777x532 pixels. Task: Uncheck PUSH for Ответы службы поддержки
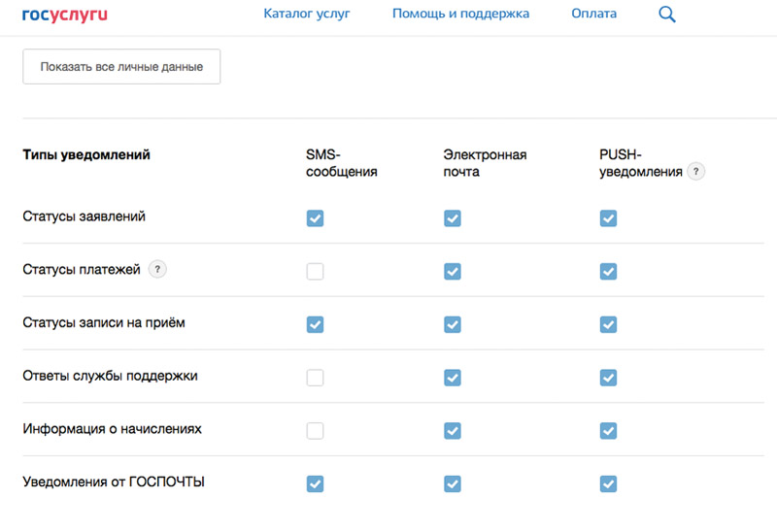(609, 378)
